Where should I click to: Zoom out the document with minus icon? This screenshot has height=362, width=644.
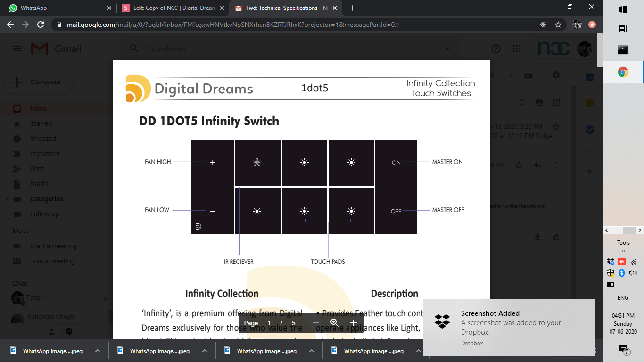pos(316,323)
